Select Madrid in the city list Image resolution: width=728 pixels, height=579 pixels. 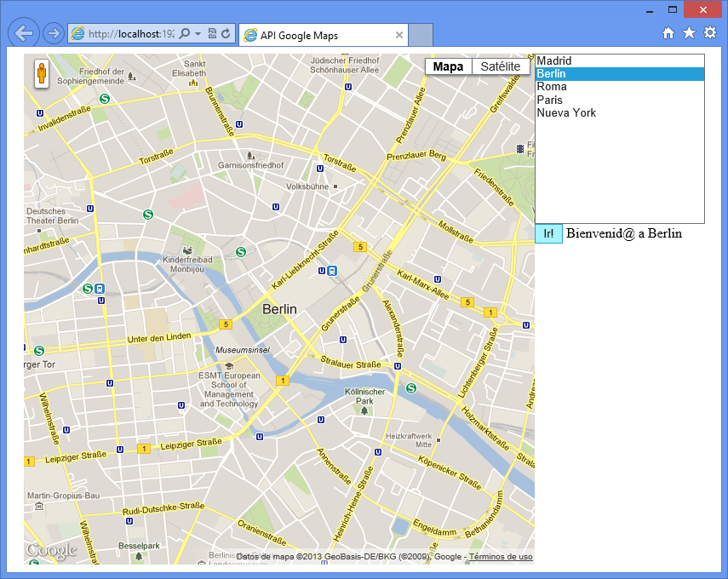coord(620,60)
